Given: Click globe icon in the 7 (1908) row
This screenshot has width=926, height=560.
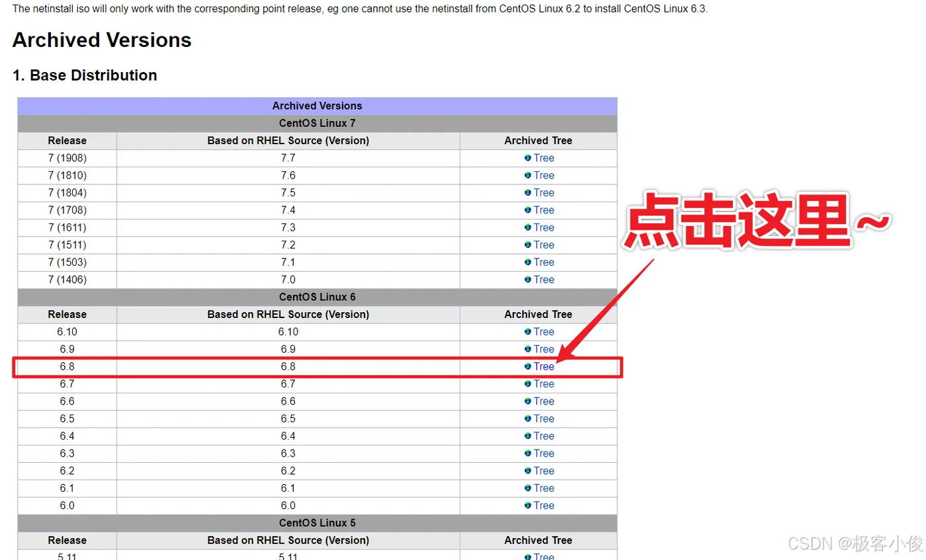Looking at the screenshot, I should pos(528,158).
